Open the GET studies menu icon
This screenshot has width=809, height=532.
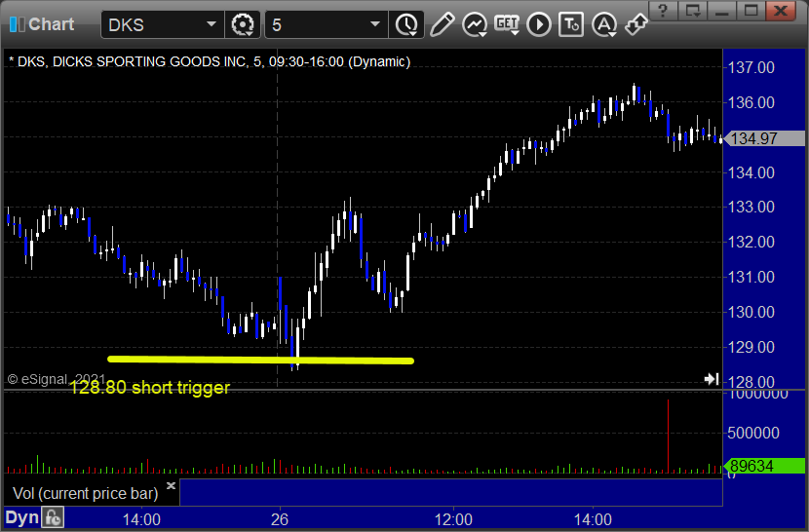(507, 24)
